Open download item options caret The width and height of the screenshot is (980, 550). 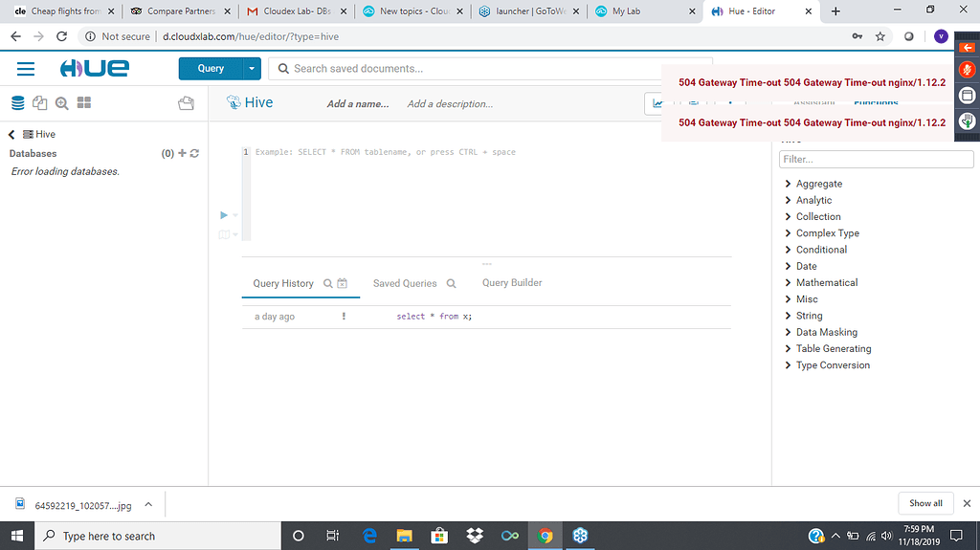pos(148,504)
